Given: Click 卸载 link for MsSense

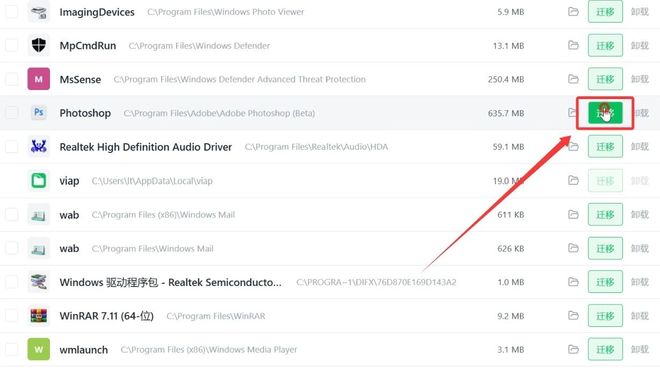Looking at the screenshot, I should point(639,79).
